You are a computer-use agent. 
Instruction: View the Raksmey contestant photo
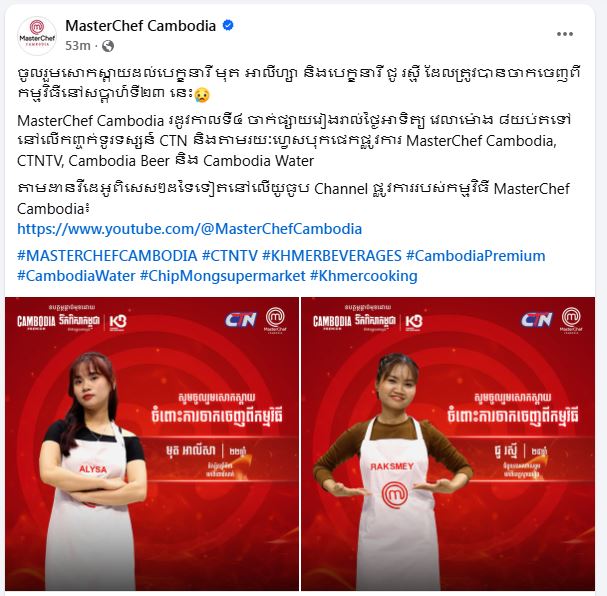pos(448,444)
